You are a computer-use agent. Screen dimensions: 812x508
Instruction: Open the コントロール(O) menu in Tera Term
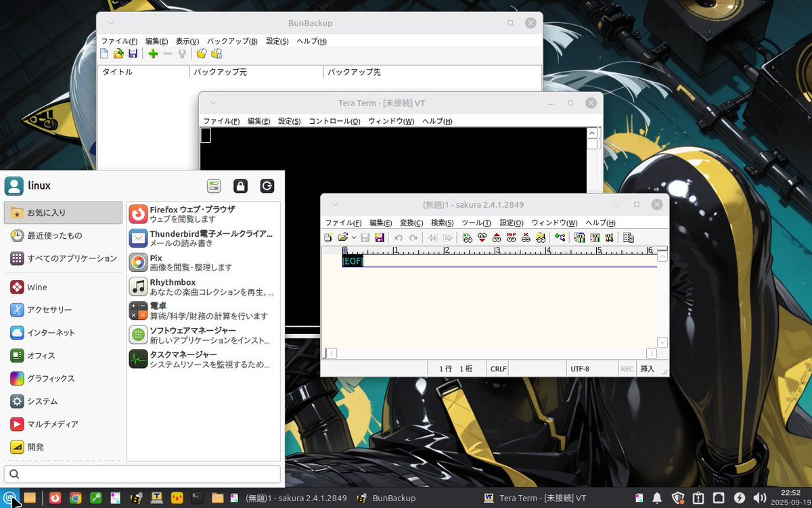coord(334,121)
